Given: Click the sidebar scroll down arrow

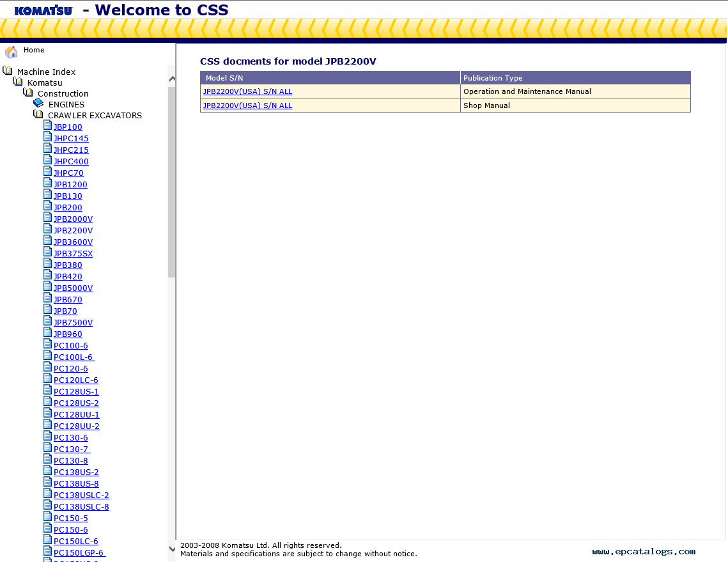Looking at the screenshot, I should pyautogui.click(x=172, y=549).
